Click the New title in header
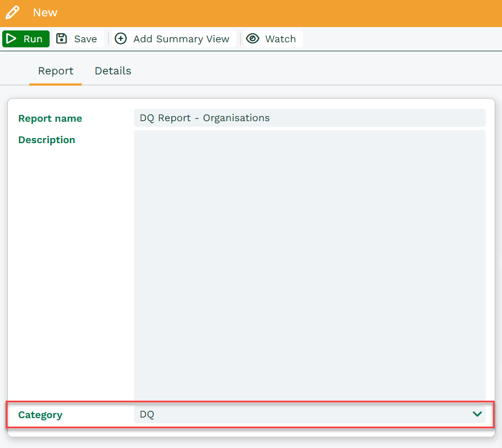The height and width of the screenshot is (448, 502). tap(45, 12)
